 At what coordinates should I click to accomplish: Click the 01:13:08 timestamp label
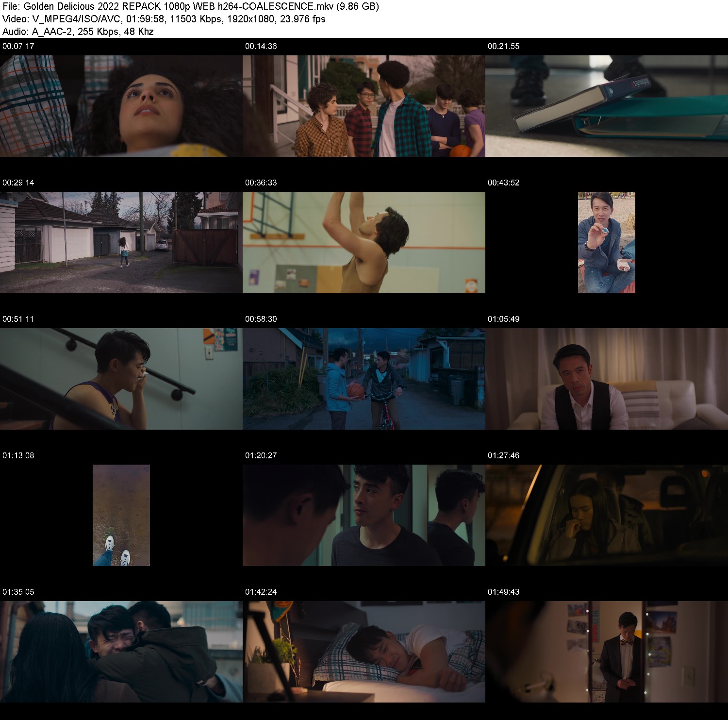pos(18,455)
